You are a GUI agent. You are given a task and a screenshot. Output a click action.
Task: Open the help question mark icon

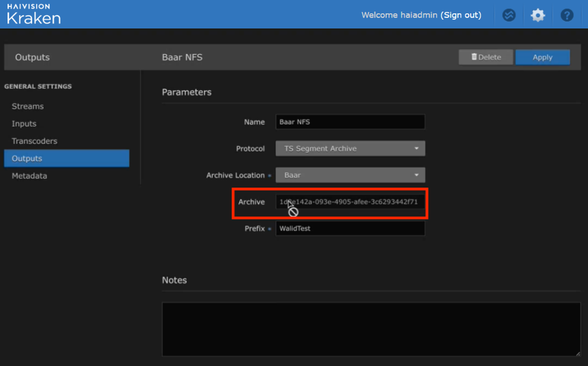click(x=567, y=15)
